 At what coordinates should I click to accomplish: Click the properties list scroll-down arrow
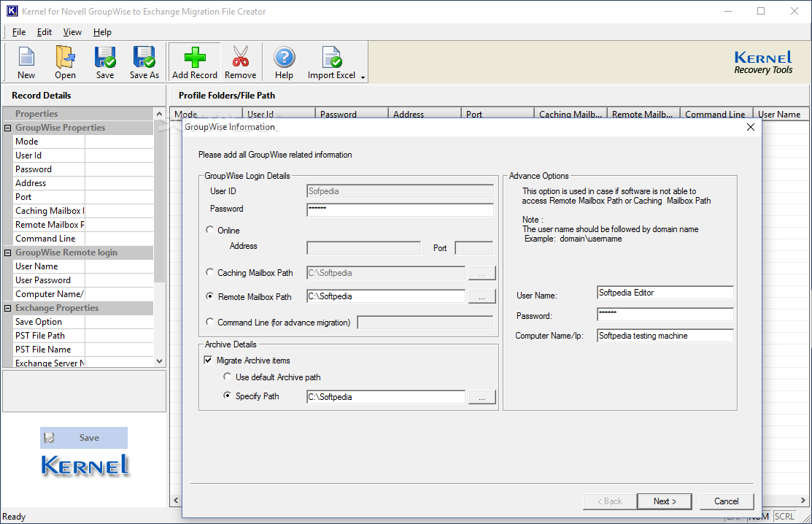point(159,361)
